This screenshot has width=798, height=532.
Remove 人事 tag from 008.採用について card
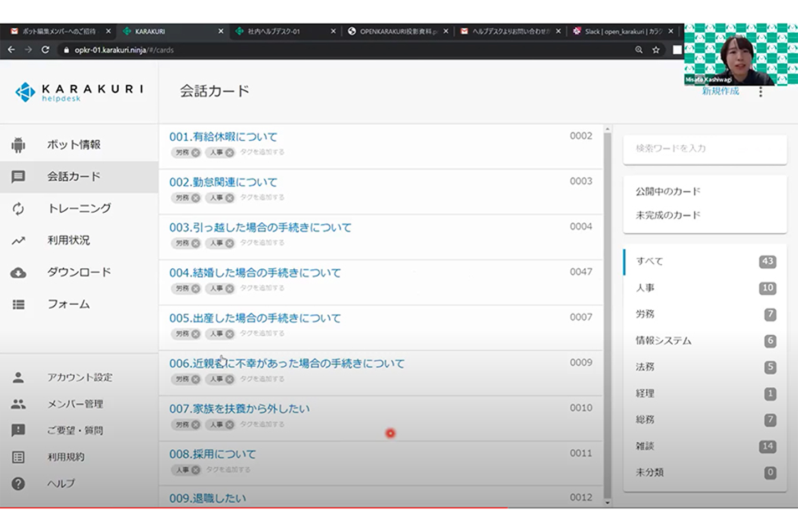(x=196, y=470)
